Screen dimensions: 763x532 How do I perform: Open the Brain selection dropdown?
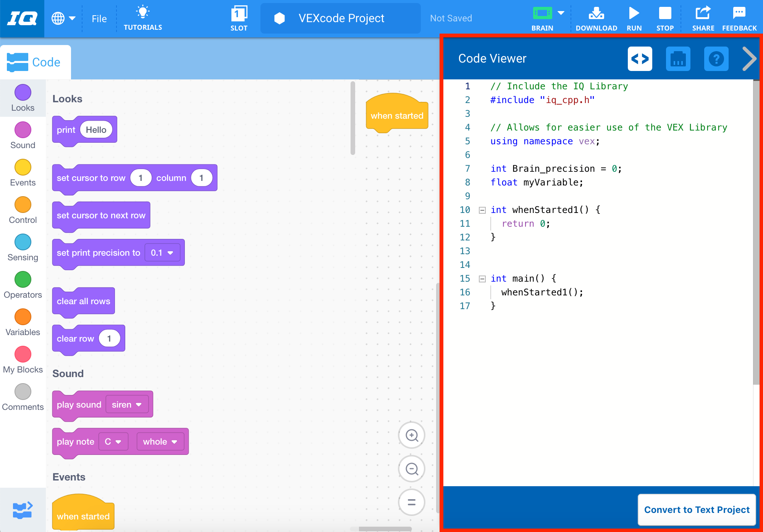pyautogui.click(x=561, y=13)
